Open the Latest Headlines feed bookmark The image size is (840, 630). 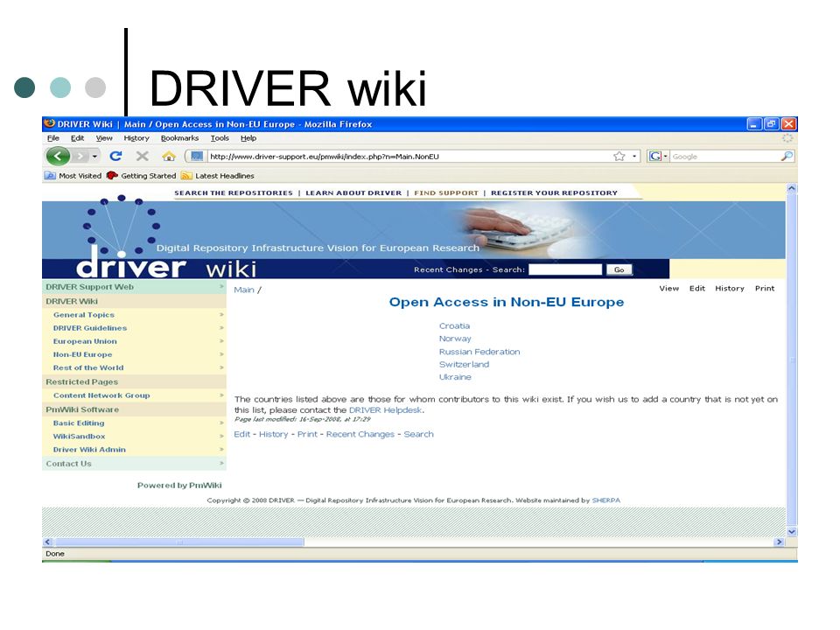point(218,176)
